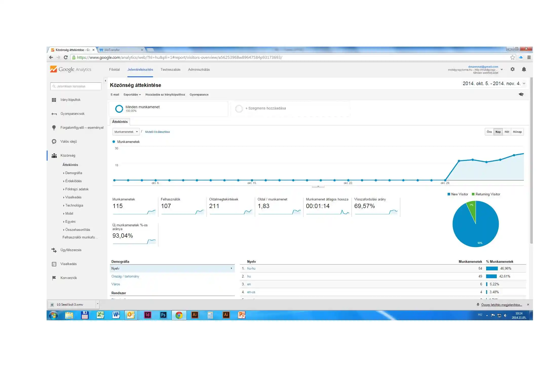
Task: Bookmark page with the star icon
Action: click(512, 58)
